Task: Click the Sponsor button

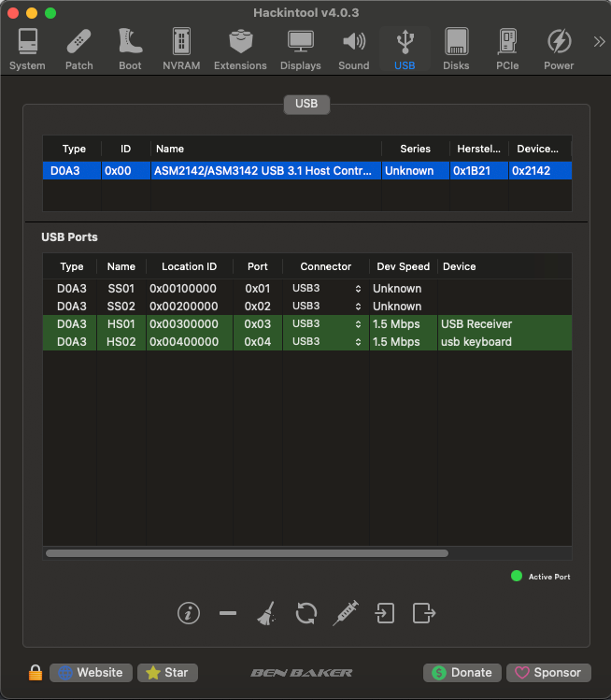Action: (x=547, y=673)
